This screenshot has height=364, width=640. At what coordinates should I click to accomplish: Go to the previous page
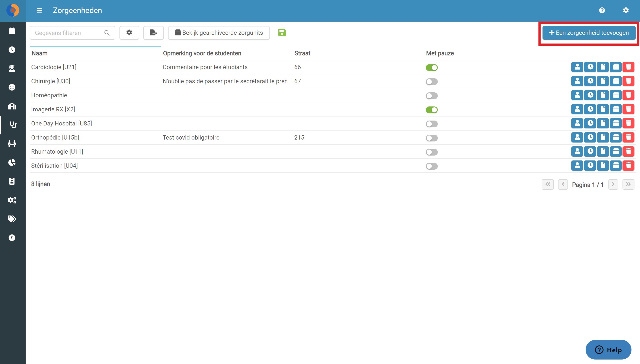563,185
